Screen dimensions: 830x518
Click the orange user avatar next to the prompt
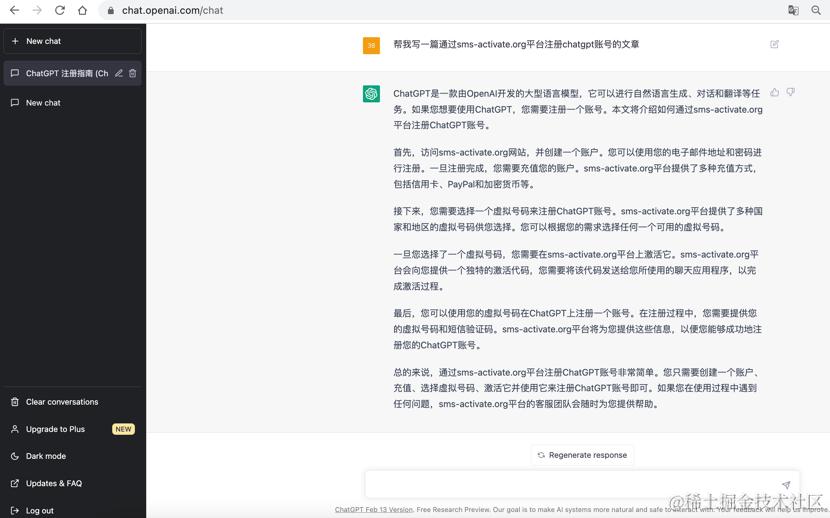371,46
